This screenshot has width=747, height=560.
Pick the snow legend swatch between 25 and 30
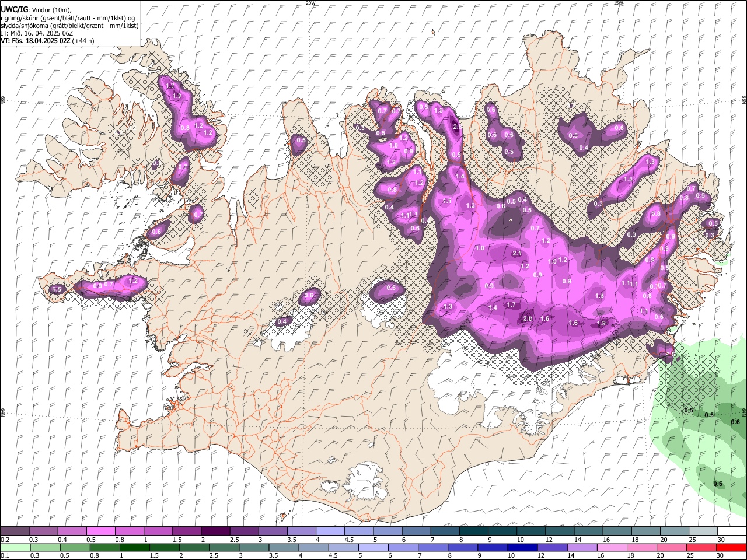pyautogui.click(x=702, y=531)
